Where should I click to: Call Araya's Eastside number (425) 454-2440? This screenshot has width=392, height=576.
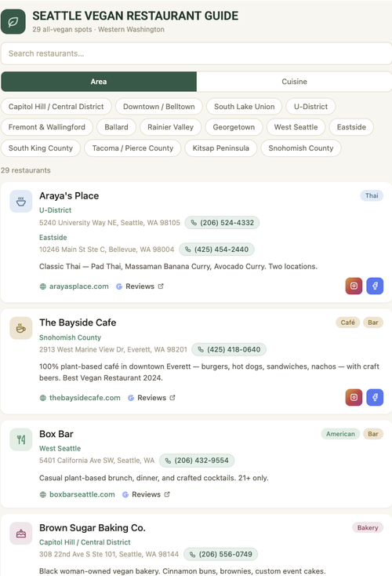click(x=216, y=250)
